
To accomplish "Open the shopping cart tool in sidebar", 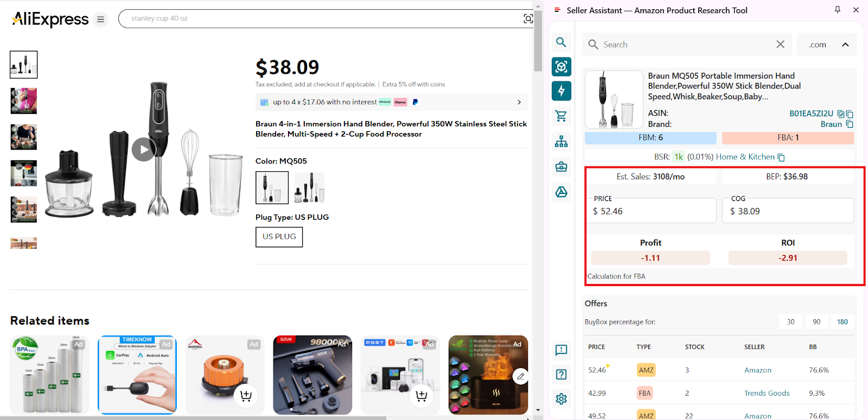I will (561, 116).
